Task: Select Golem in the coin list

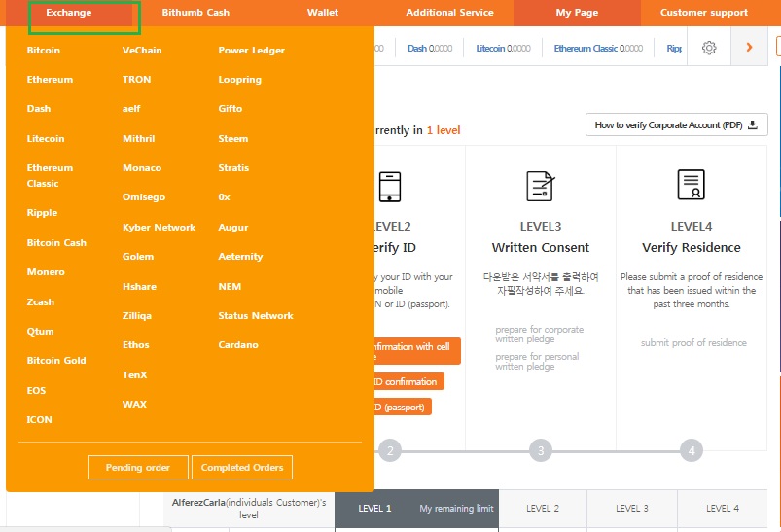Action: tap(138, 257)
